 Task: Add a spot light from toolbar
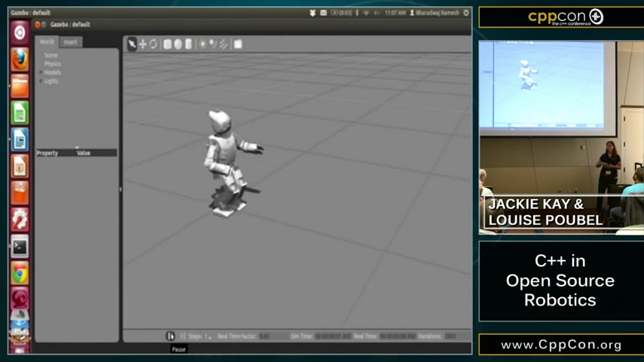coord(213,44)
